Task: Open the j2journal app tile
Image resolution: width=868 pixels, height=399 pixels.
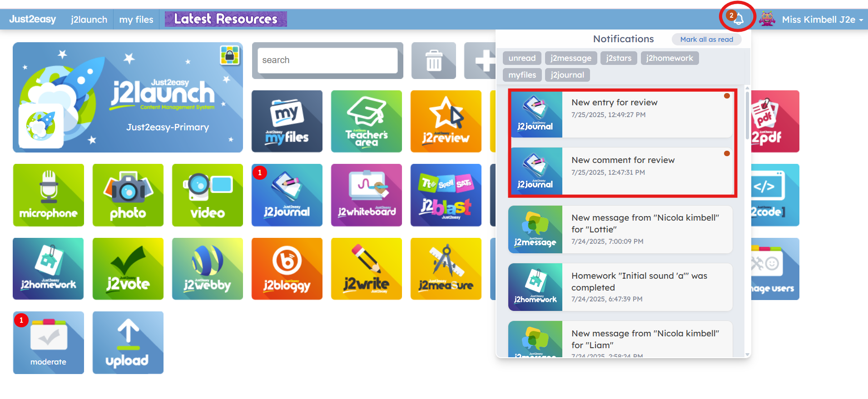Action: pos(287,195)
